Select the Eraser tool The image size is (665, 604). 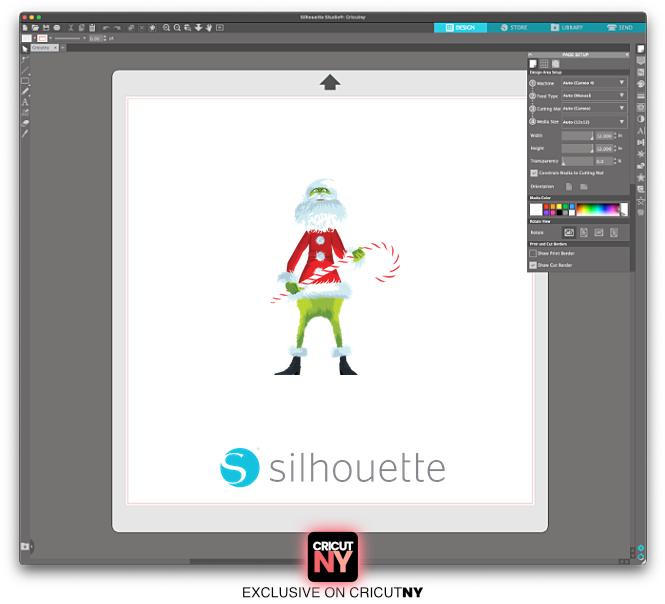25,123
